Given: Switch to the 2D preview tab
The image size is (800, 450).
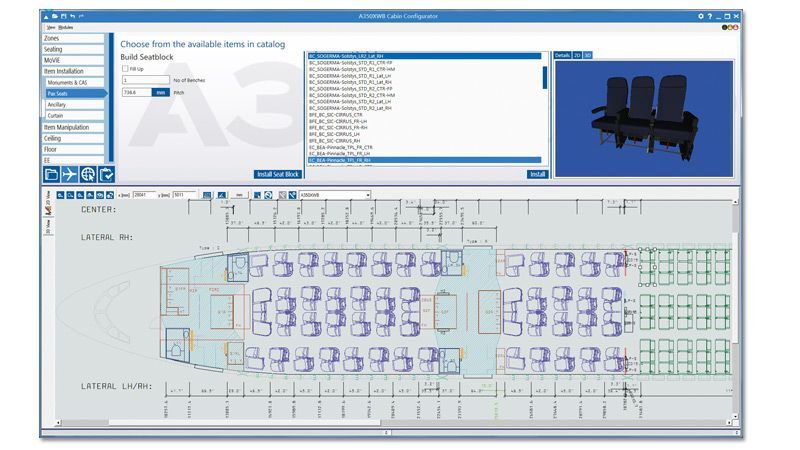Looking at the screenshot, I should pyautogui.click(x=577, y=55).
